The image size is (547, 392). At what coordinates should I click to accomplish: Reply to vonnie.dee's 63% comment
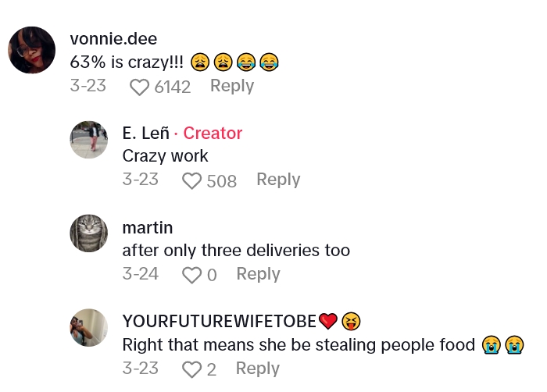tap(232, 86)
